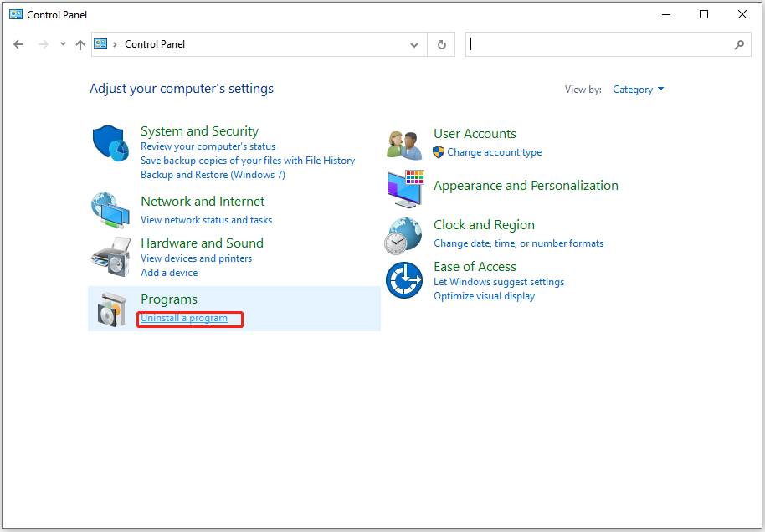This screenshot has height=532, width=765.
Task: Open Clock and Region category
Action: point(484,225)
